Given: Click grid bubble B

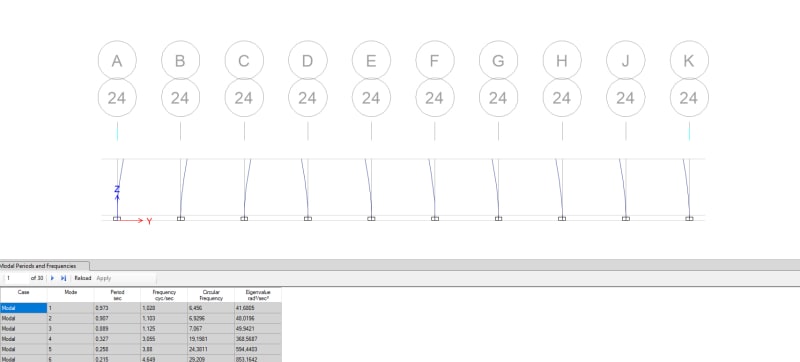Looking at the screenshot, I should (x=181, y=60).
